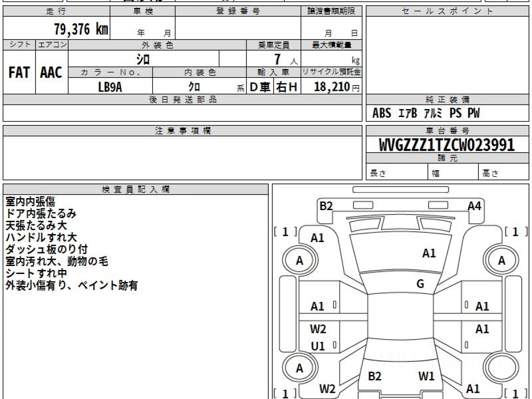
Task: Click the 長さ dimension cell
Action: (x=397, y=172)
